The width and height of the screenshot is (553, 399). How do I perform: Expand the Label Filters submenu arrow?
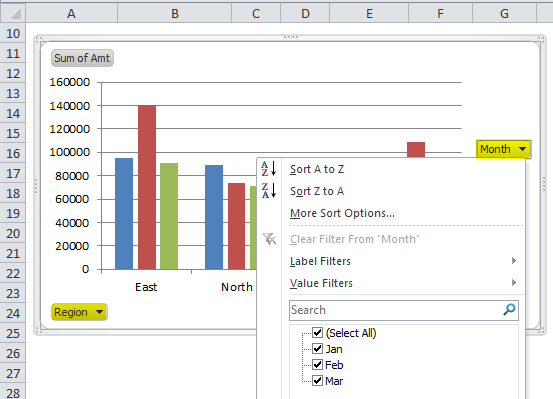click(x=514, y=261)
